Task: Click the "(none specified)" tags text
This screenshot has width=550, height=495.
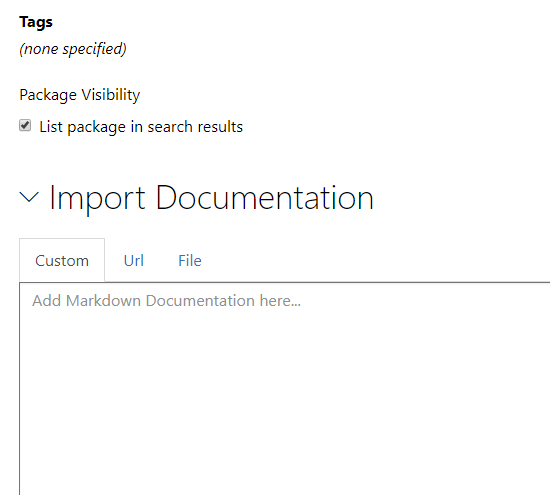Action: pyautogui.click(x=73, y=49)
